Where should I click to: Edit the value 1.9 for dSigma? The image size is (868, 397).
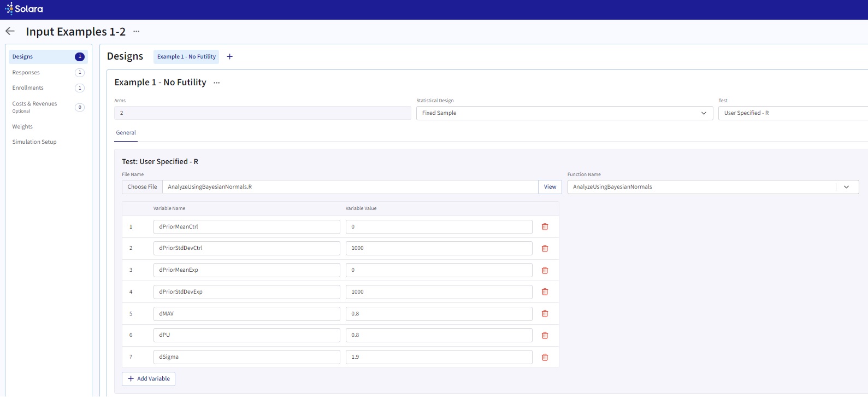click(x=439, y=357)
